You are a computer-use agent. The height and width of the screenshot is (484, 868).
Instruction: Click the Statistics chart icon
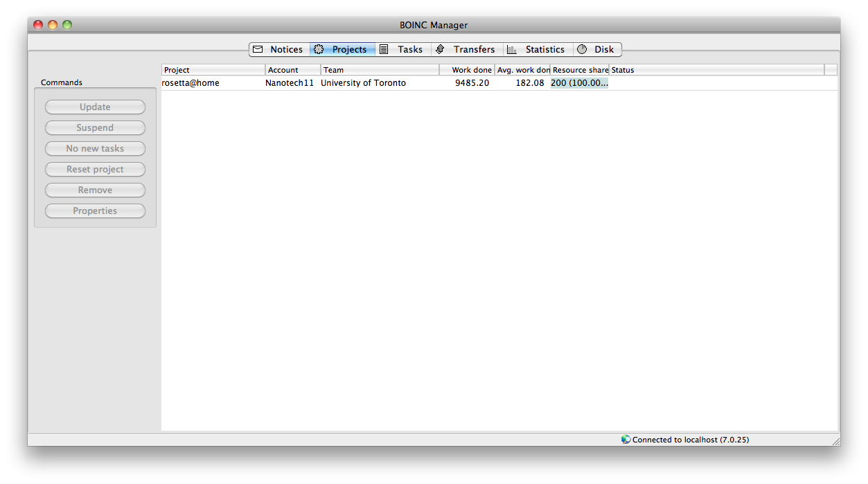point(512,50)
